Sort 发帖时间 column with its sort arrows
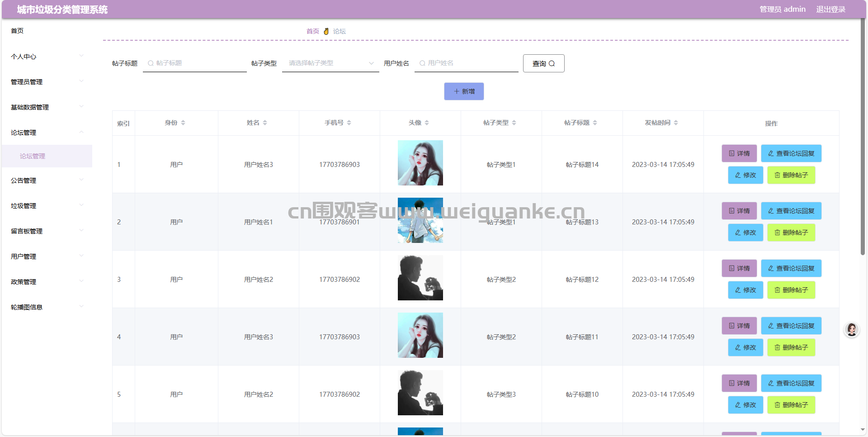 coord(676,123)
